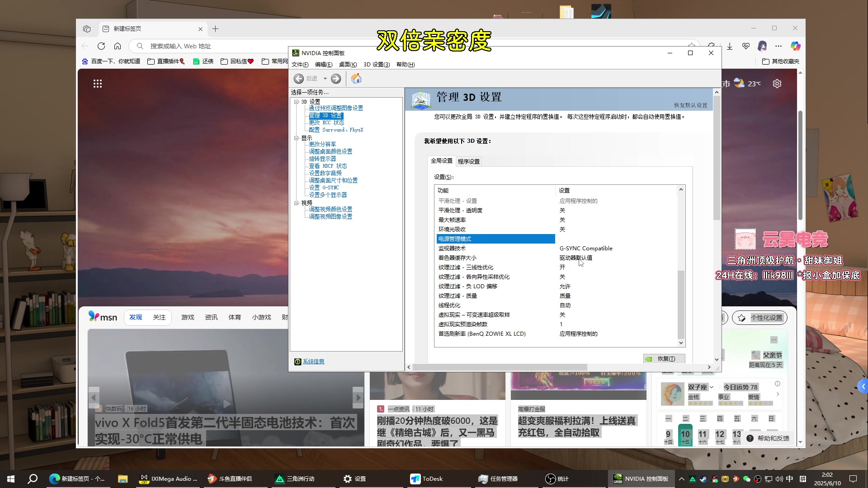Viewport: 868px width, 488px height.
Task: Switch to the 游戏 tab on MSN
Action: (188, 317)
